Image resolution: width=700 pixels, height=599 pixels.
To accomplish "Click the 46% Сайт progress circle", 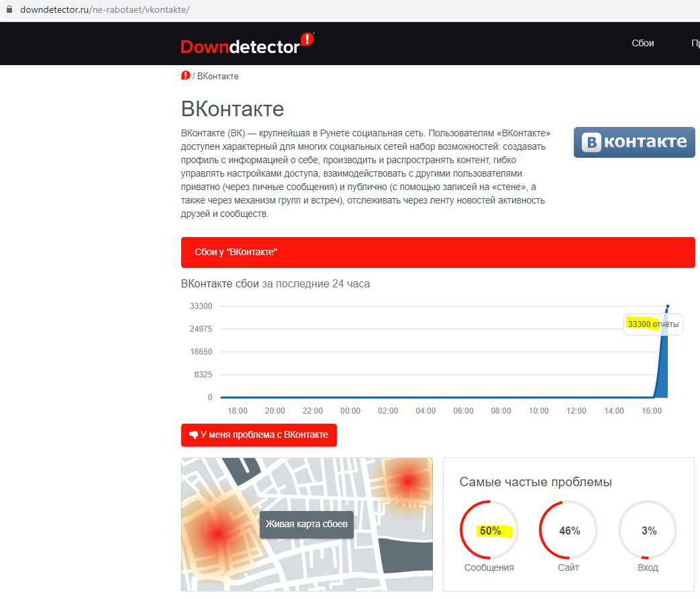I will pyautogui.click(x=568, y=530).
